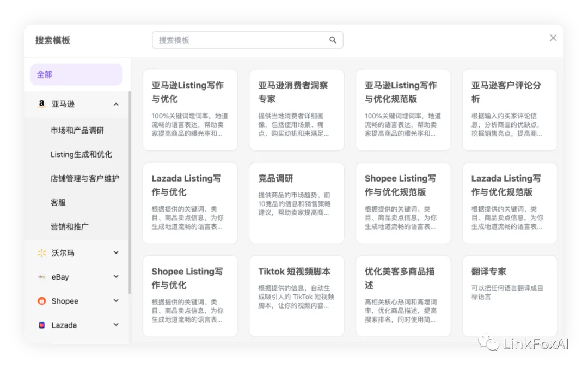Expand the eBay category chevron
The width and height of the screenshot is (588, 368).
pyautogui.click(x=116, y=277)
